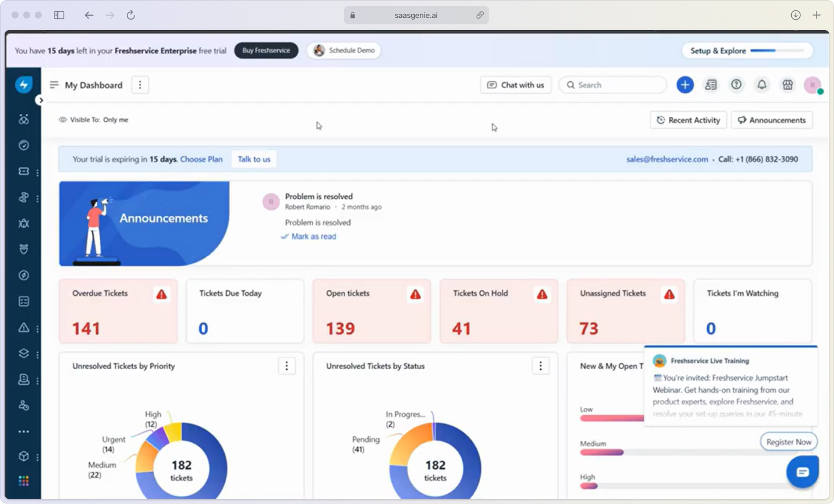Click Urgent (14) chart label
This screenshot has height=504, width=834.
(x=114, y=444)
